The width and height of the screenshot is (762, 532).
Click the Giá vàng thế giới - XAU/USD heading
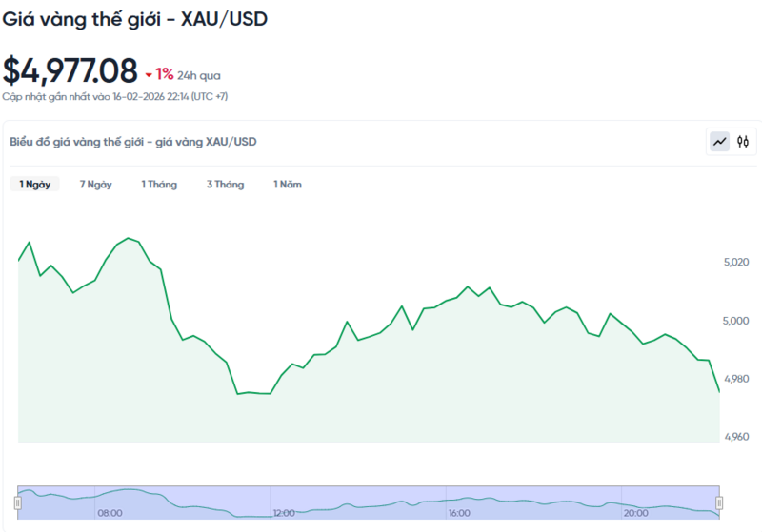(133, 19)
